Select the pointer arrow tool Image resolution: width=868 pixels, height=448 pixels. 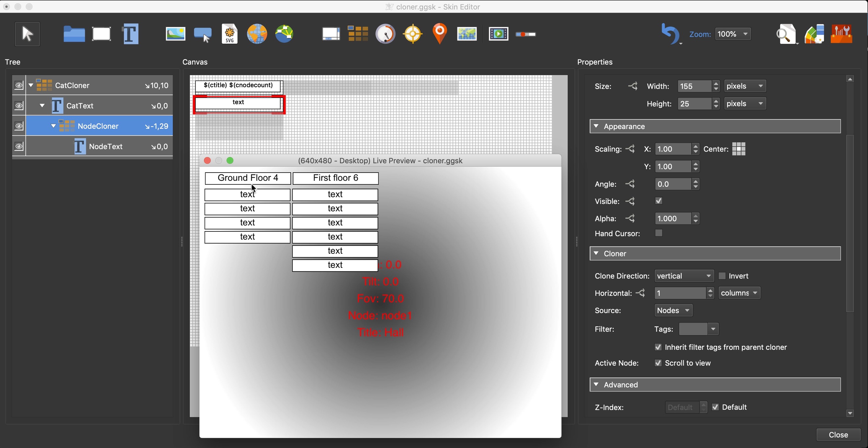click(x=27, y=34)
